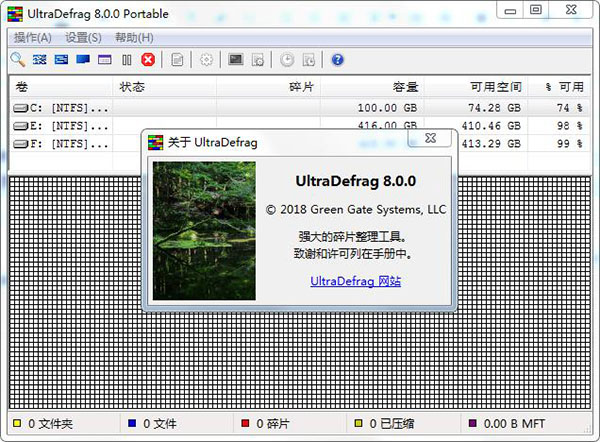The width and height of the screenshot is (600, 442).
Task: Select the C: [NTFS] volume row
Action: (x=301, y=108)
